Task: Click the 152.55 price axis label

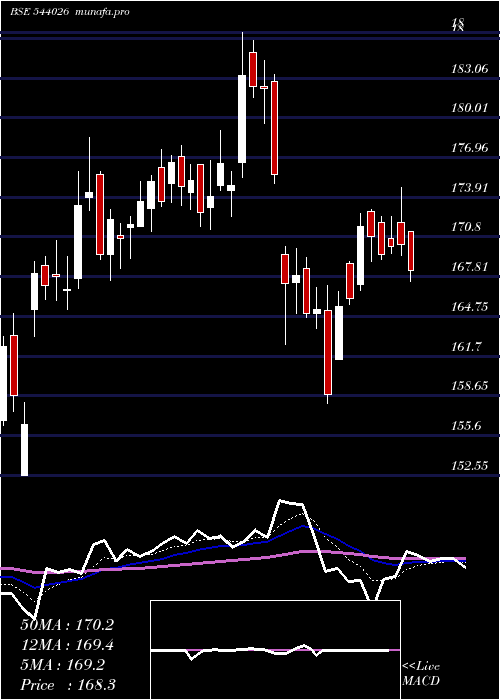Action: (470, 466)
